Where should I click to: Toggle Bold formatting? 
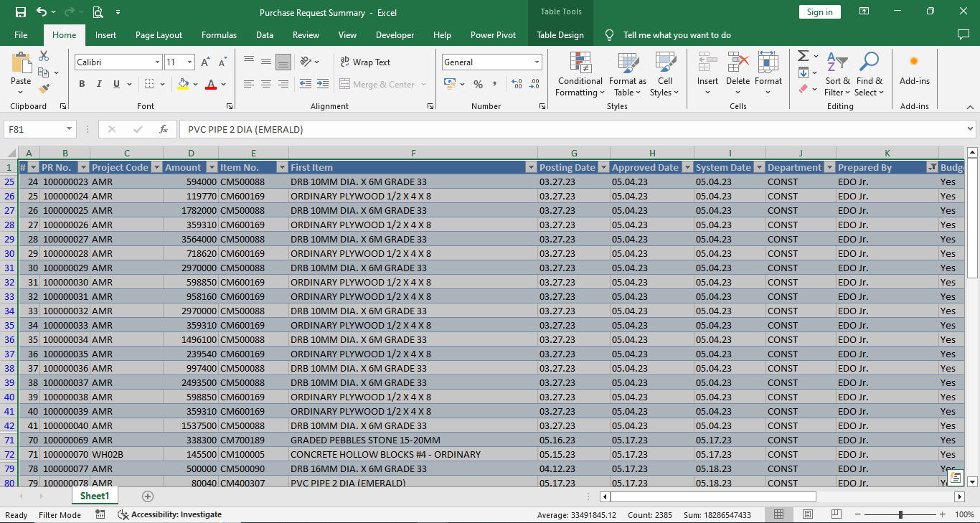[82, 84]
